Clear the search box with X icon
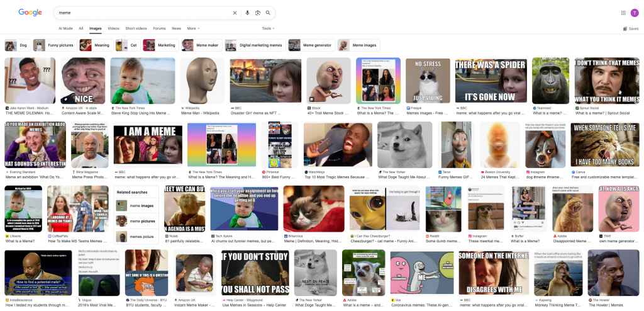 click(235, 13)
